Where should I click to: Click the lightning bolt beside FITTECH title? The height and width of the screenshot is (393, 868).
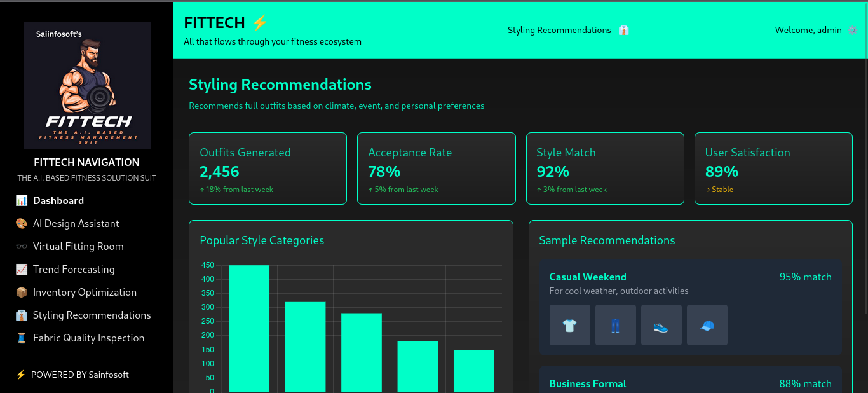[x=260, y=23]
